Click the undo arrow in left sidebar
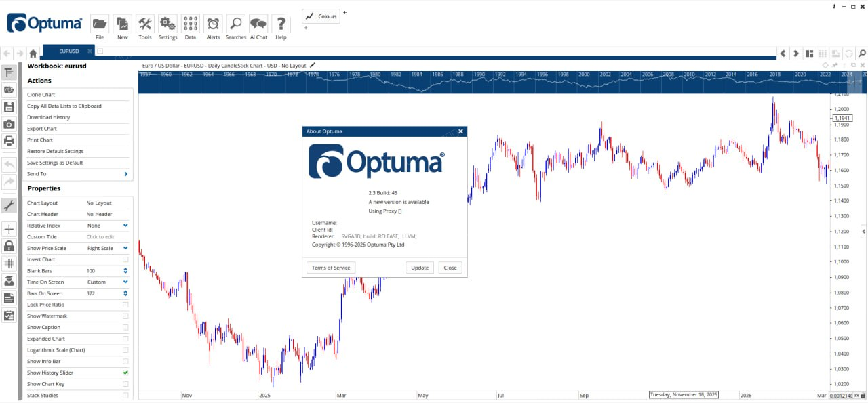This screenshot has height=403, width=868. (9, 165)
